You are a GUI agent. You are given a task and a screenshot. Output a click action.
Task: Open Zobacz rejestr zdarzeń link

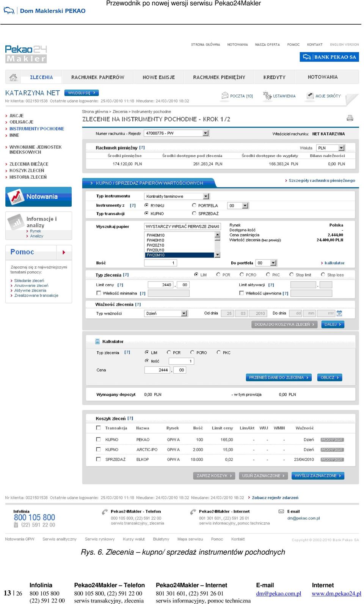(275, 497)
